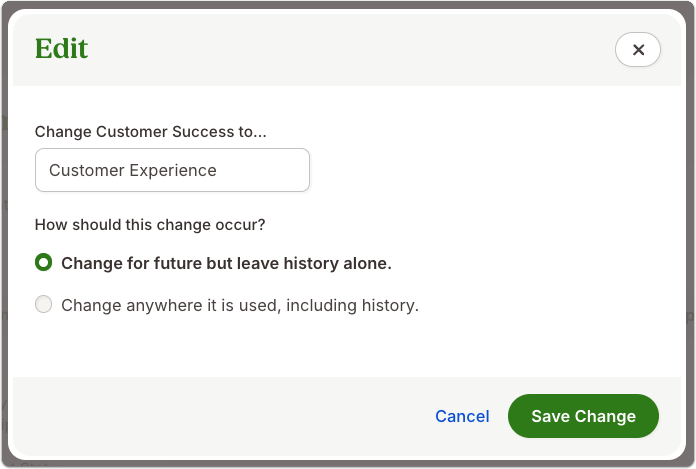Click the word 'Customer' inside the text field
Image resolution: width=696 pixels, height=469 pixels.
pos(87,170)
